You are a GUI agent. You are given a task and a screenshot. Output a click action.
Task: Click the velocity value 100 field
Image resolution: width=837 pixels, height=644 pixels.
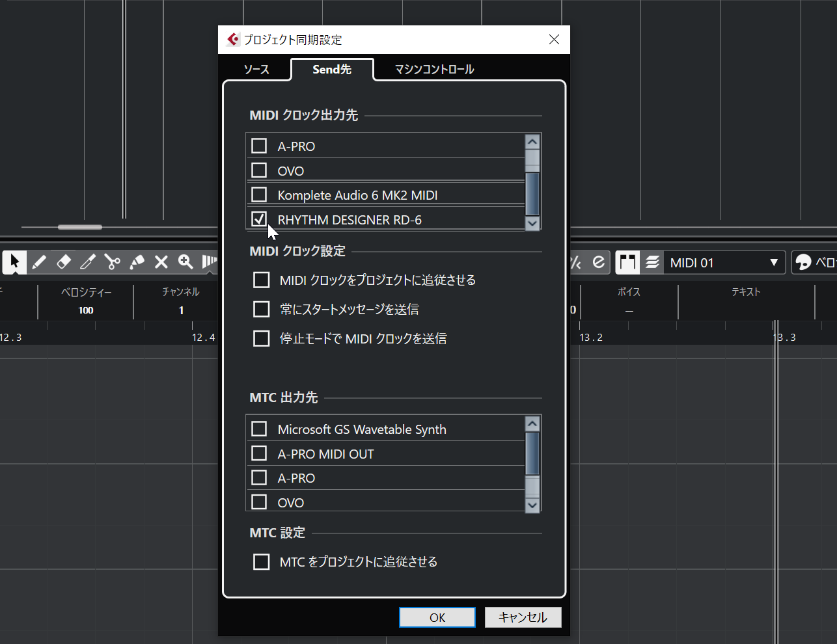[x=86, y=310]
